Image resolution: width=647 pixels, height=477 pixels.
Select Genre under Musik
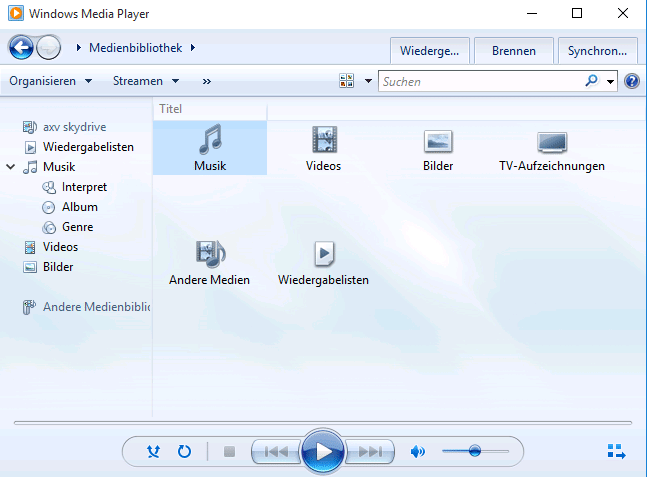click(x=68, y=227)
